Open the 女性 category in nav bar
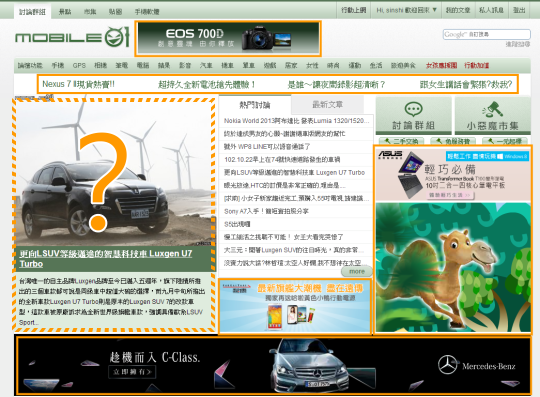 [x=312, y=65]
